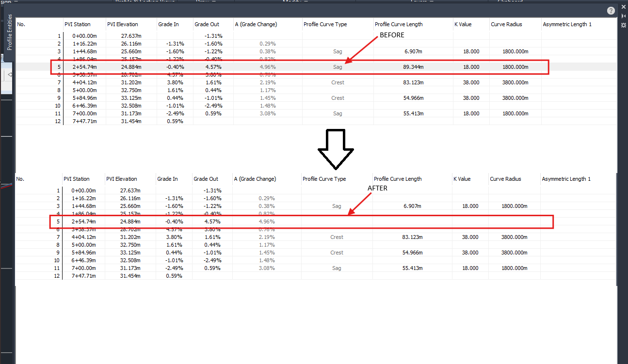Click the panorama auto-hide pin icon
This screenshot has width=628, height=364.
624,17
